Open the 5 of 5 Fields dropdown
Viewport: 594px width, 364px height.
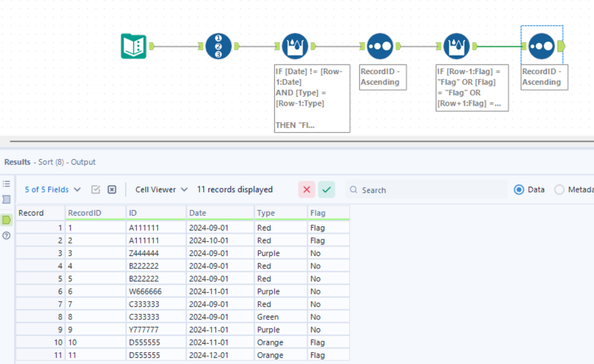click(52, 189)
